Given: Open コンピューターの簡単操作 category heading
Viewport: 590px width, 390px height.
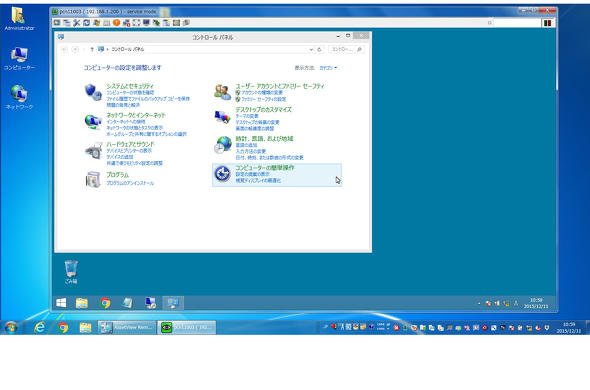Looking at the screenshot, I should coord(265,168).
